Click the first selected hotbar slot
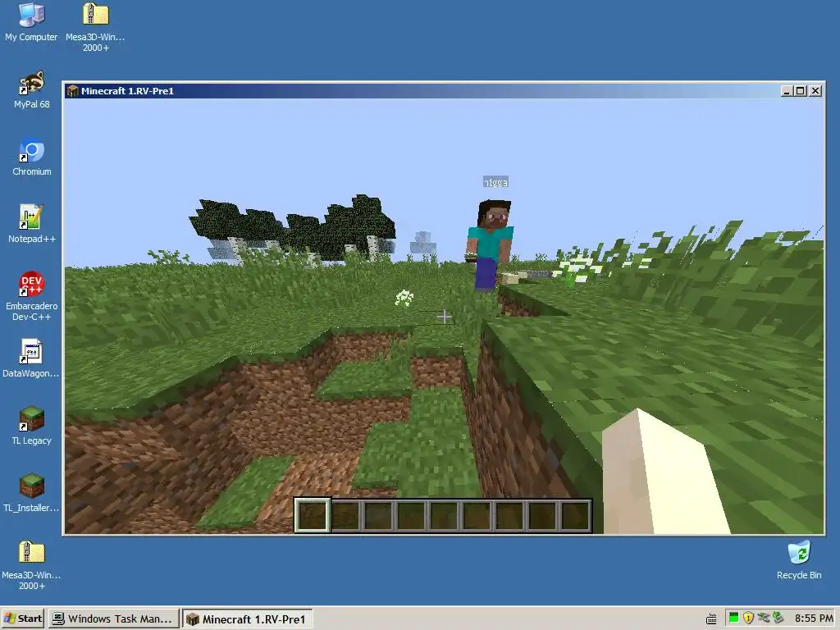 313,515
